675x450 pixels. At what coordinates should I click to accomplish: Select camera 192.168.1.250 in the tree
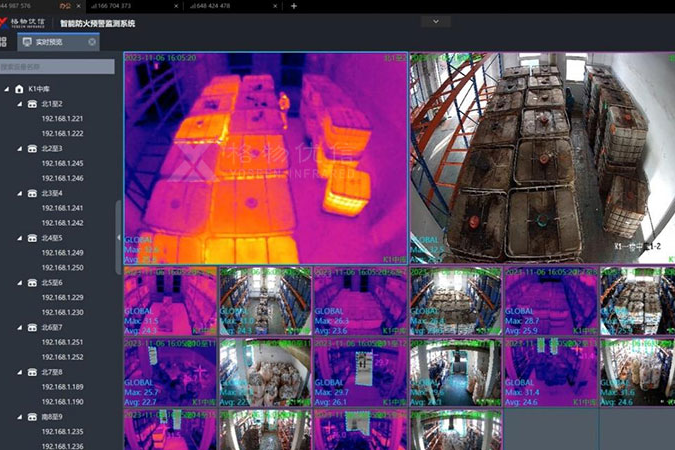62,267
